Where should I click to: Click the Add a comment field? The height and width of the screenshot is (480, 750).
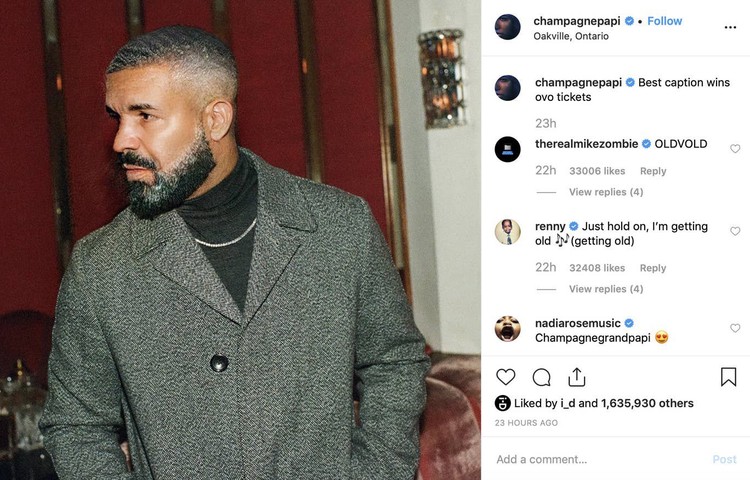(x=600, y=459)
